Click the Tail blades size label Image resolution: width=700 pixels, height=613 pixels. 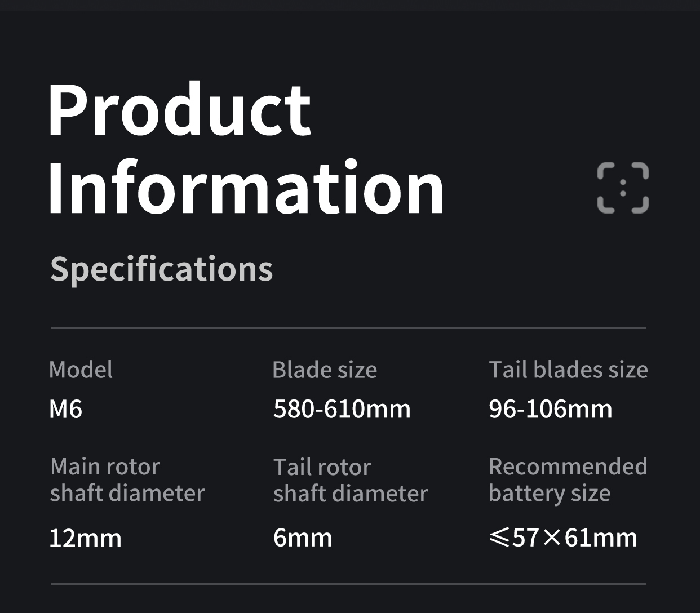pos(568,370)
